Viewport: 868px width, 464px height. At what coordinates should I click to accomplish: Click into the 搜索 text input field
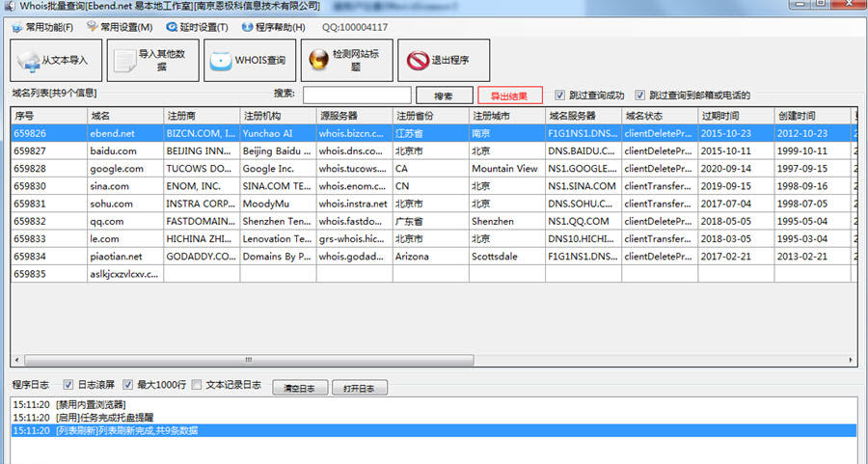pyautogui.click(x=357, y=95)
